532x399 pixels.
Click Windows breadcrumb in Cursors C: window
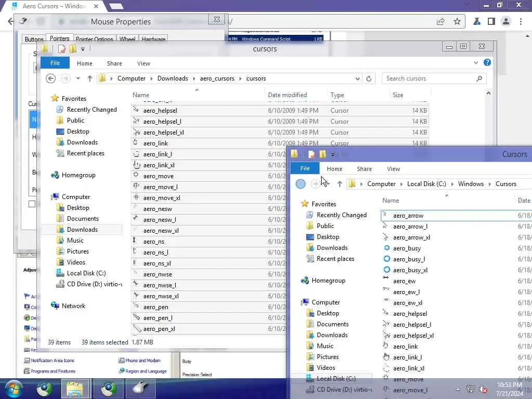pos(471,184)
